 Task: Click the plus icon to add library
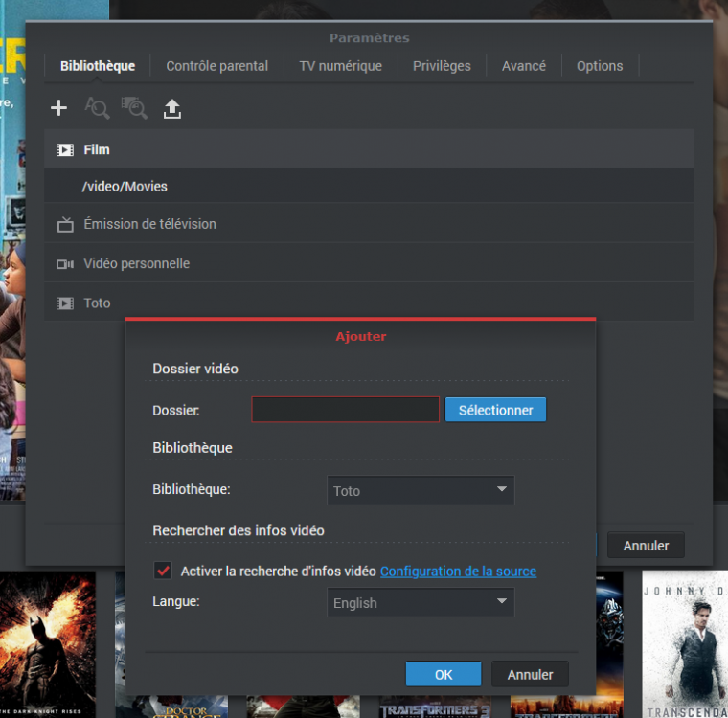[x=59, y=108]
